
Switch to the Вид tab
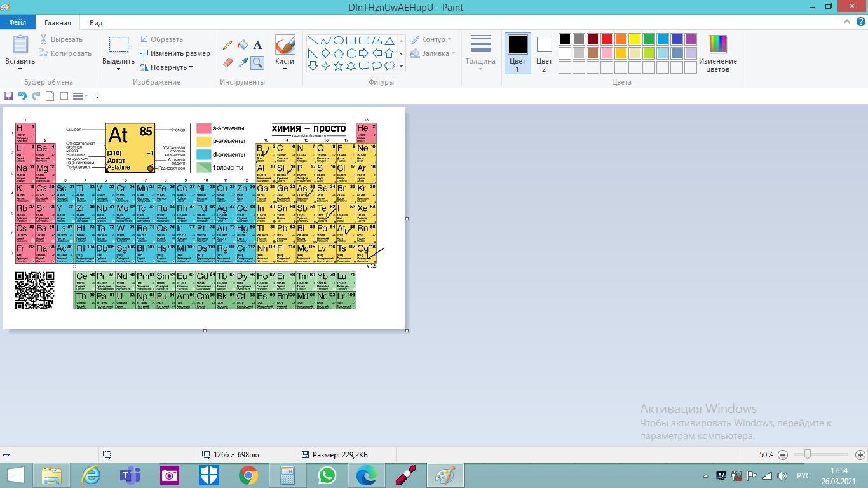(96, 23)
